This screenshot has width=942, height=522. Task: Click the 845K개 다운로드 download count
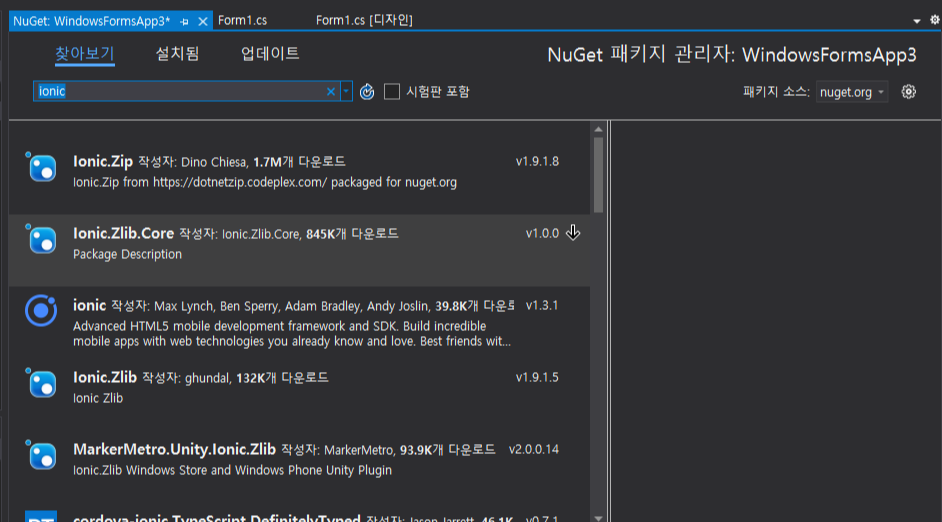(352, 234)
